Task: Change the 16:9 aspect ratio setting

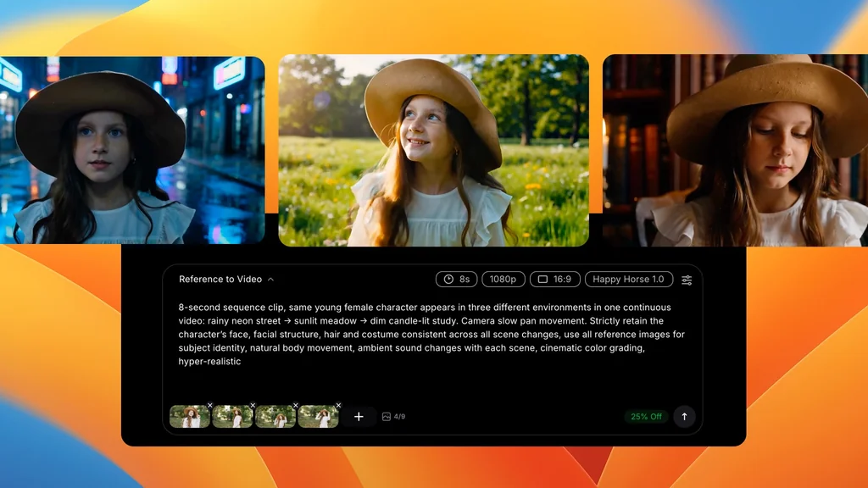Action: pyautogui.click(x=554, y=280)
